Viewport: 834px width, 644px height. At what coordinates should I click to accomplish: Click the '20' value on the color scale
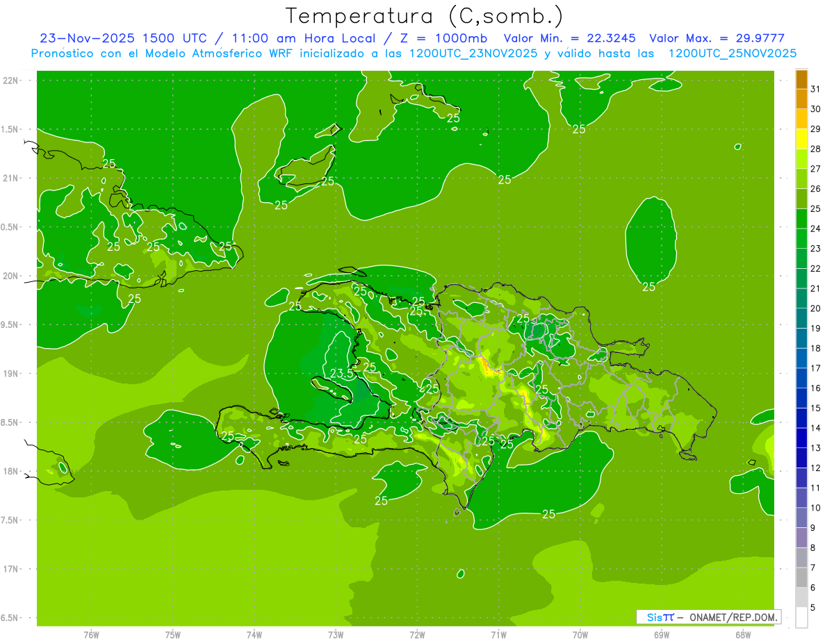[816, 308]
